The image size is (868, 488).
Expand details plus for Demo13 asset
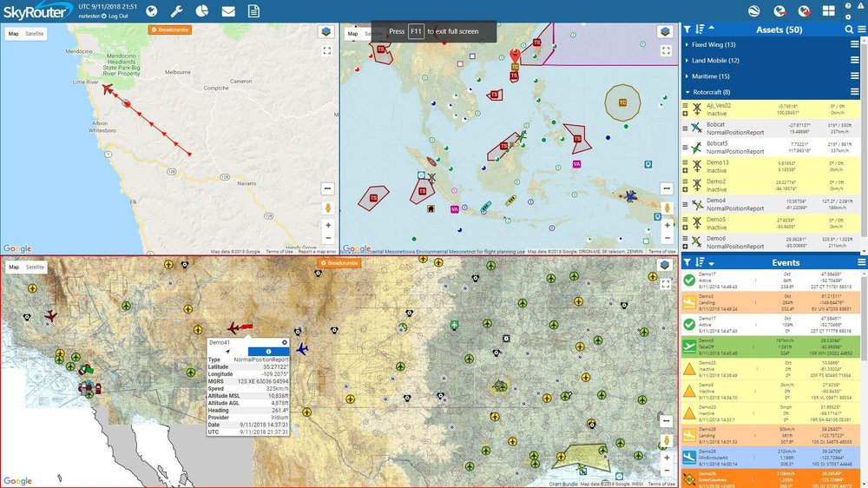686,170
